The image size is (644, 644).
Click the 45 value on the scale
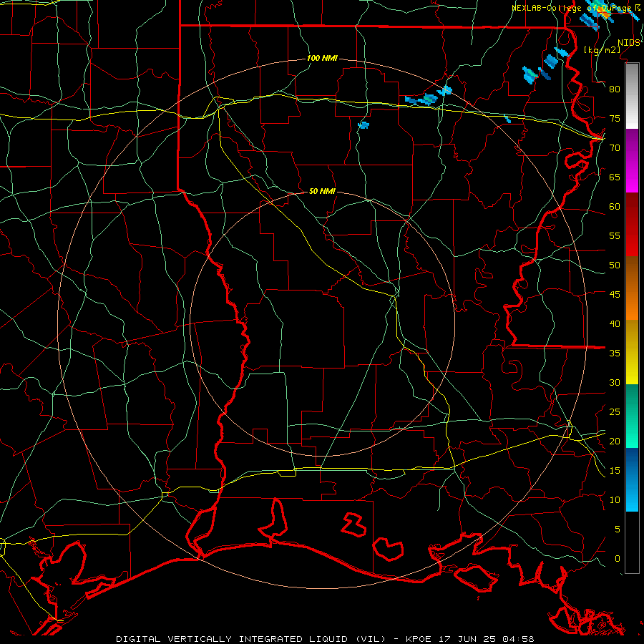click(615, 295)
